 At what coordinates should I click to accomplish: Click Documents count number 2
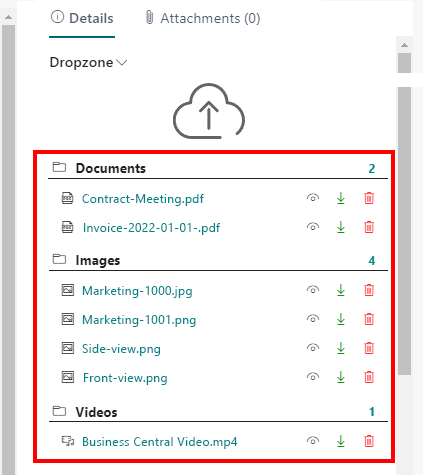(x=372, y=169)
